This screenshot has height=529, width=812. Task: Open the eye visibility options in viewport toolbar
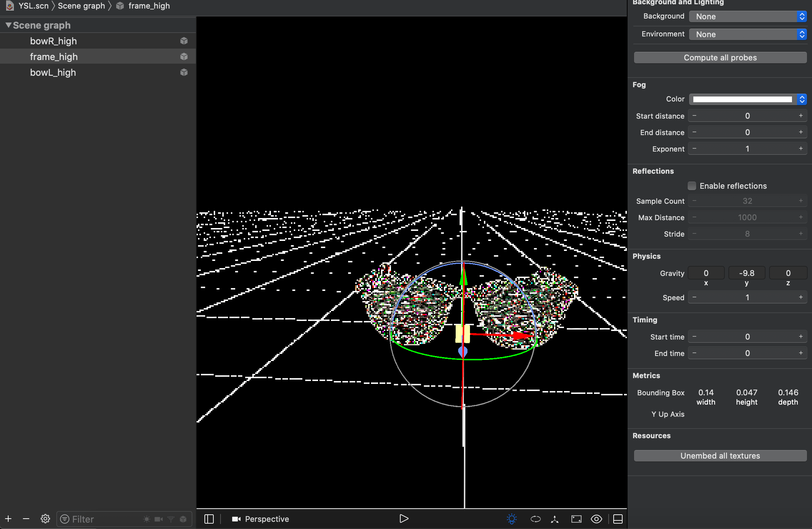(596, 519)
